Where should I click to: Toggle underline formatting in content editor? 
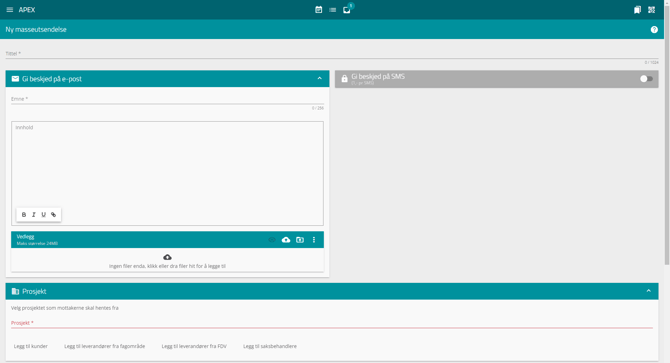pyautogui.click(x=44, y=215)
